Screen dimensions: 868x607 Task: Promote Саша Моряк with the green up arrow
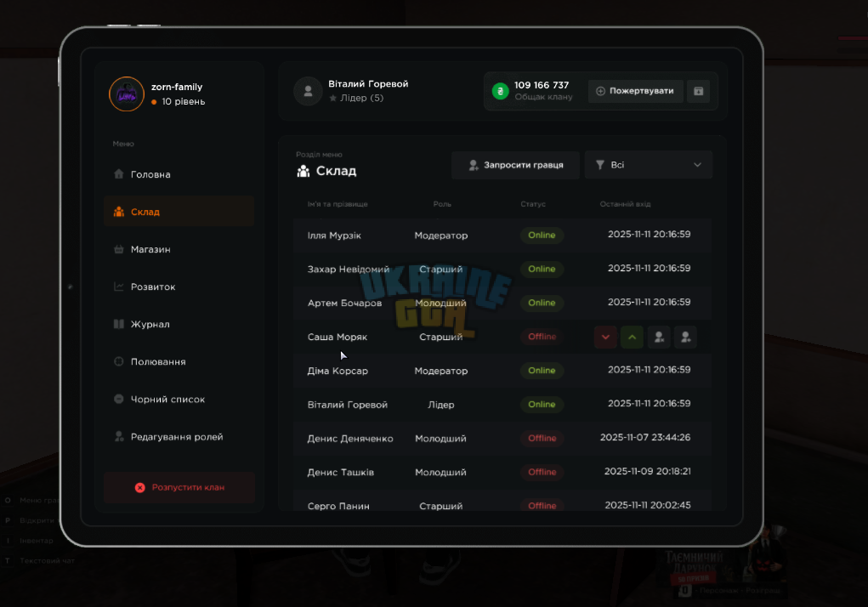pyautogui.click(x=633, y=337)
